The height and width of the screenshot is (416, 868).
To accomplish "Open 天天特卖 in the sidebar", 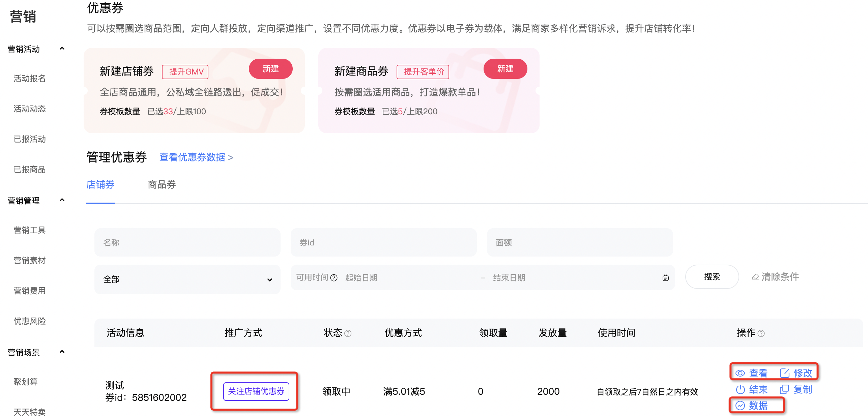I will click(x=30, y=412).
